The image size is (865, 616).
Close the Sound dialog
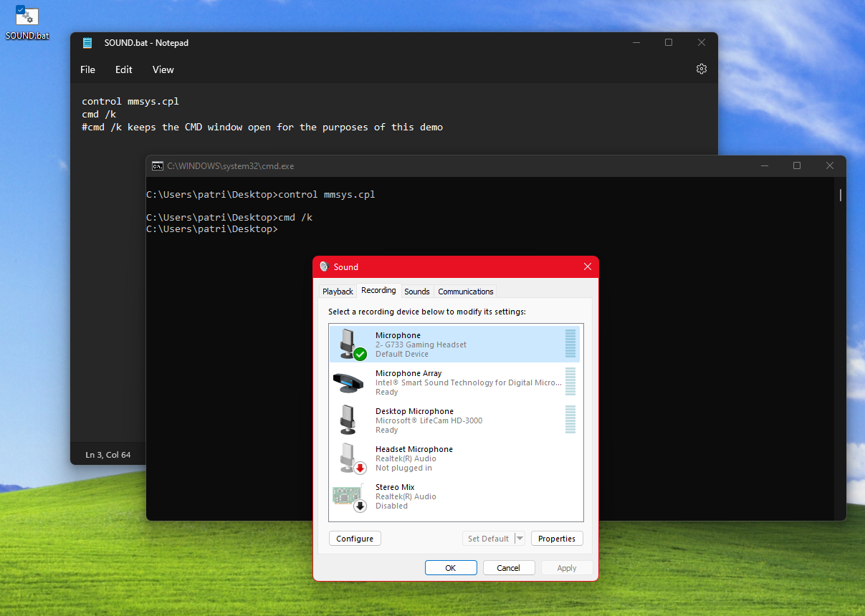pyautogui.click(x=588, y=266)
